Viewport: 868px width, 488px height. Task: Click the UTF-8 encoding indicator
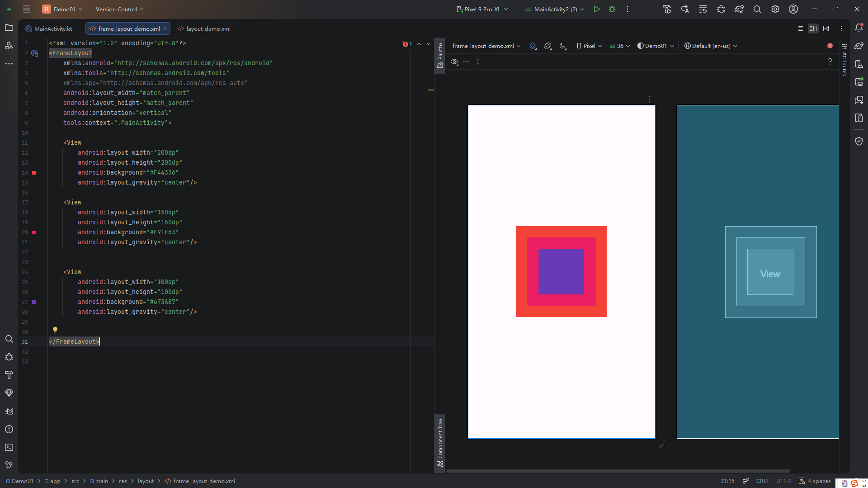coord(784,481)
